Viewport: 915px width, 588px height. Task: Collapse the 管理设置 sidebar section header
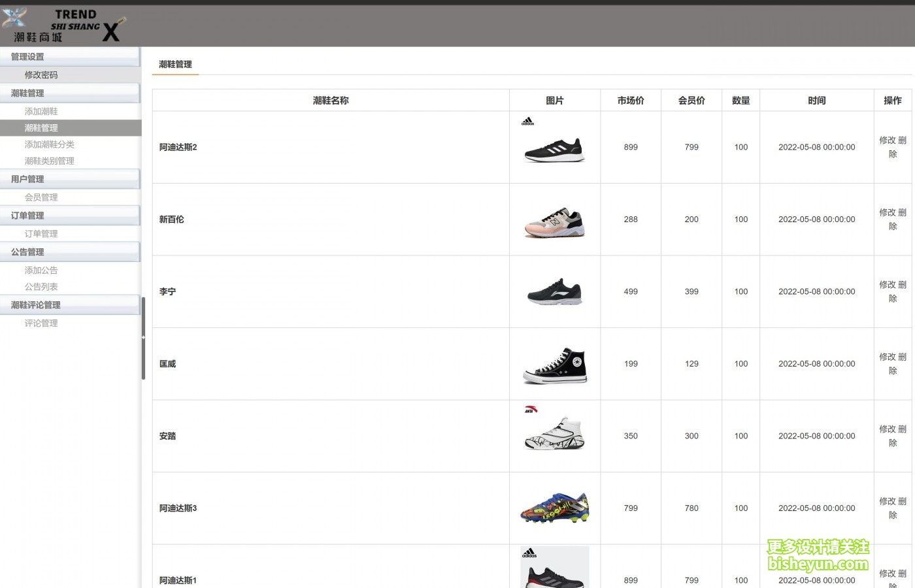point(70,57)
